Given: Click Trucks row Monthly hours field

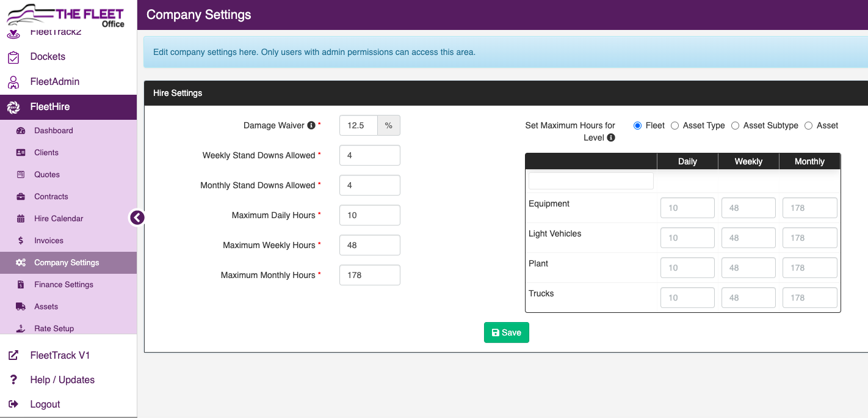Looking at the screenshot, I should pos(810,298).
